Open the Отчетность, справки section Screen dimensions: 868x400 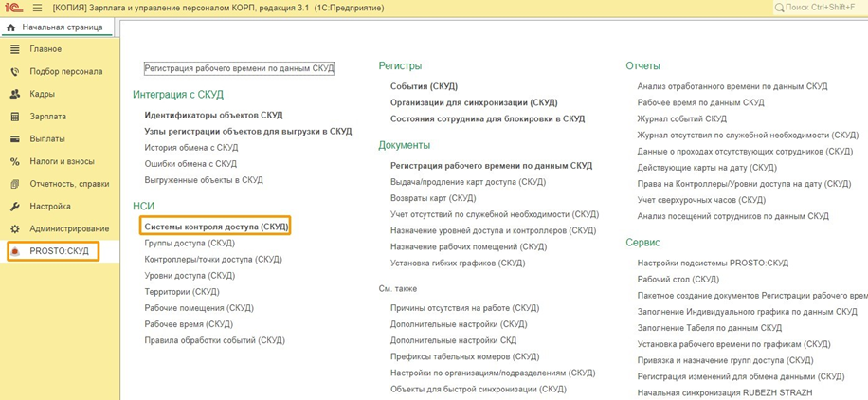pos(68,184)
